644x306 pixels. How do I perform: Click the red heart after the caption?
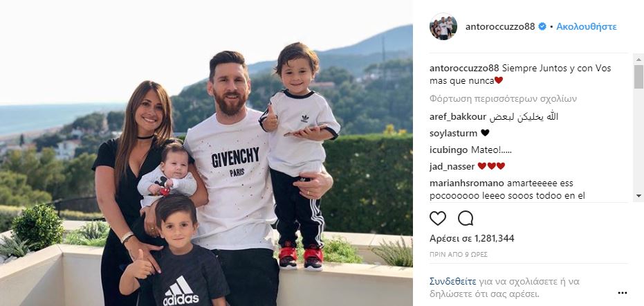[x=499, y=80]
